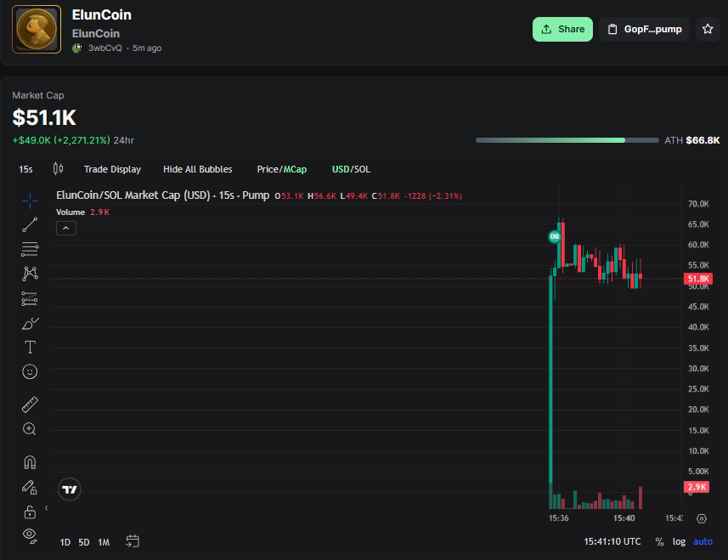The image size is (728, 560).
Task: Add ElunCoin to favorites with star
Action: point(708,29)
